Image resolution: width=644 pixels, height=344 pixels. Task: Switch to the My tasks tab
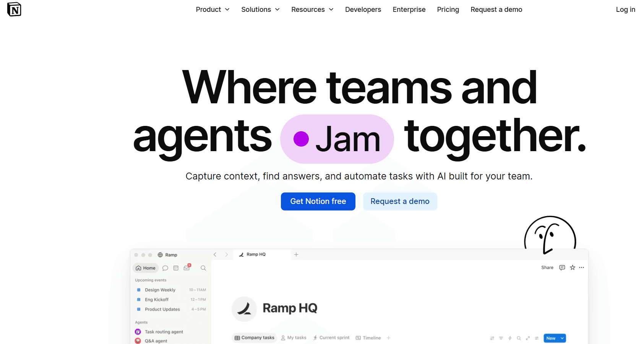point(294,338)
